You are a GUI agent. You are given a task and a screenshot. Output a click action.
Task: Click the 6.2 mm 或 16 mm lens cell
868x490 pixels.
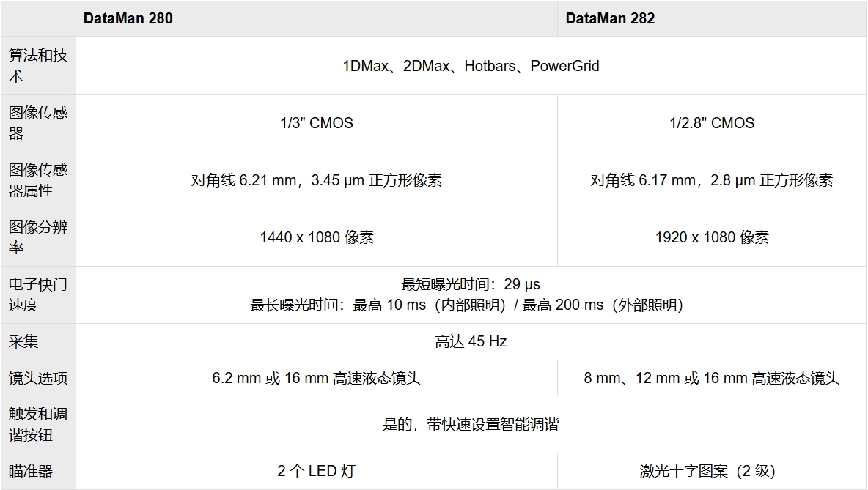[317, 378]
